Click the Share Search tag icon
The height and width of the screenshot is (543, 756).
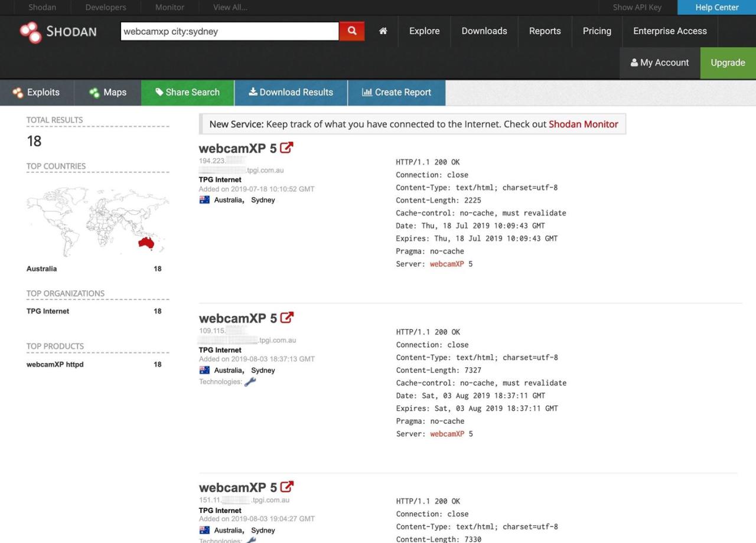click(159, 92)
